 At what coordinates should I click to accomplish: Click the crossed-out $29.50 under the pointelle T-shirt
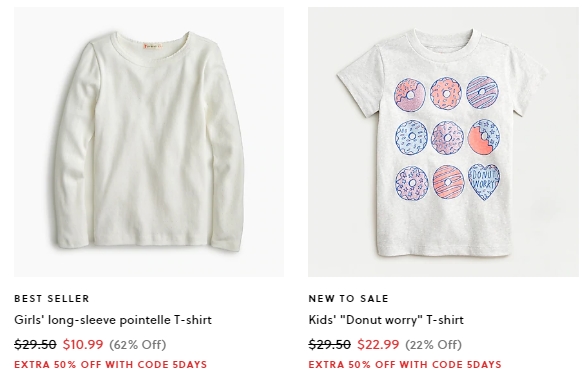[x=35, y=344]
